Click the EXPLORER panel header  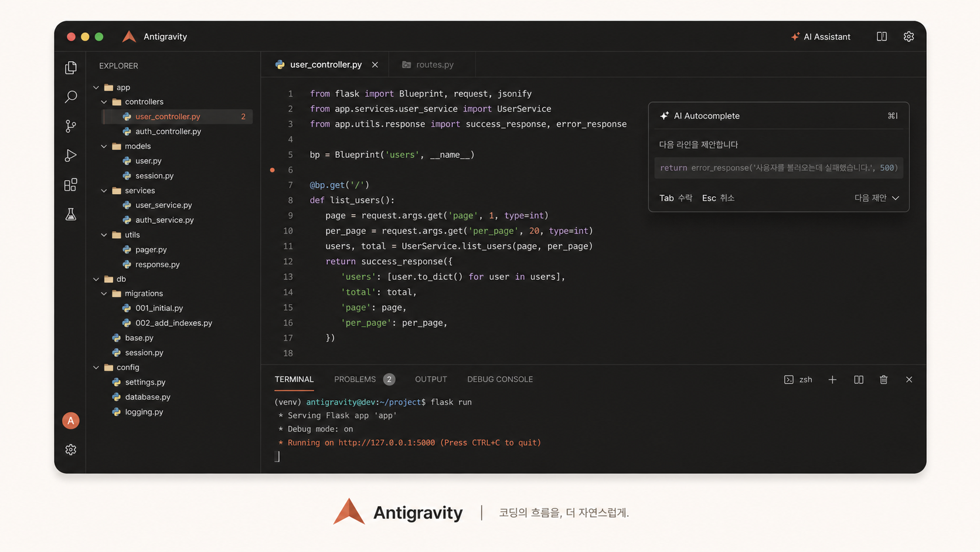[118, 66]
